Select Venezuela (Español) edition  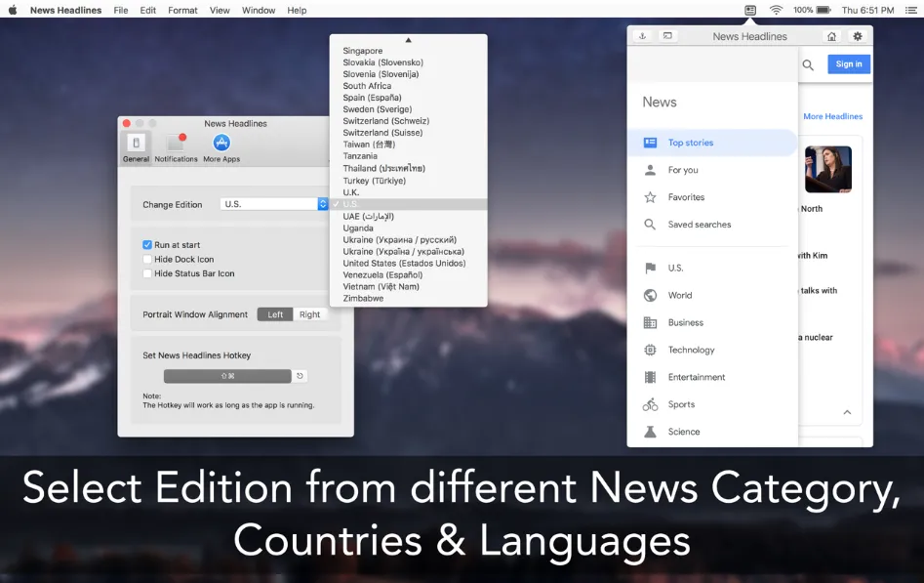pyautogui.click(x=409, y=275)
